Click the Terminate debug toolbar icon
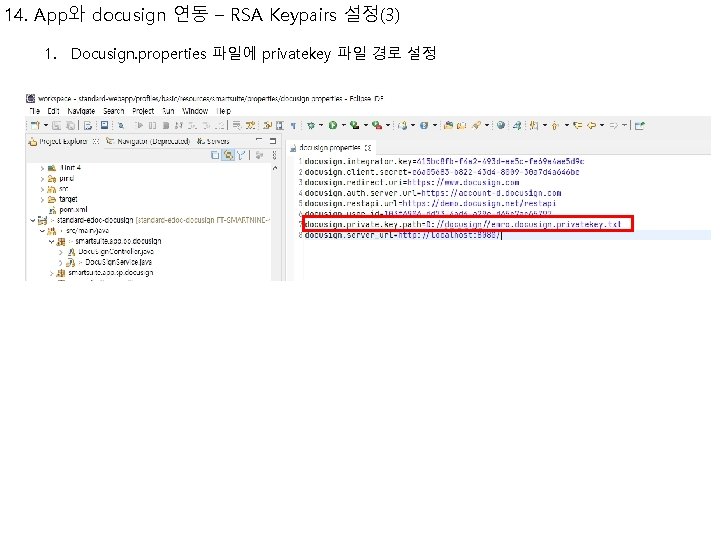This screenshot has width=720, height=540. 166,125
